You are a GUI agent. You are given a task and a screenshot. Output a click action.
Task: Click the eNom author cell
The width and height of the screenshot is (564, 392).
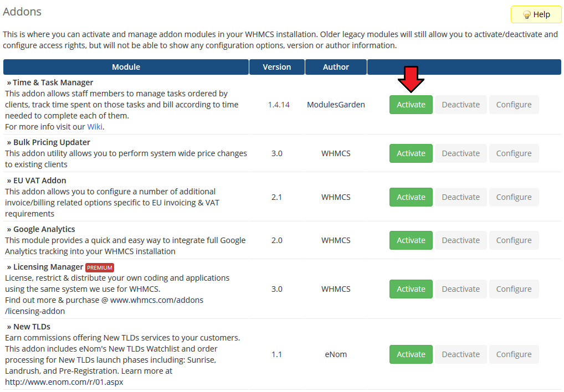pyautogui.click(x=336, y=355)
